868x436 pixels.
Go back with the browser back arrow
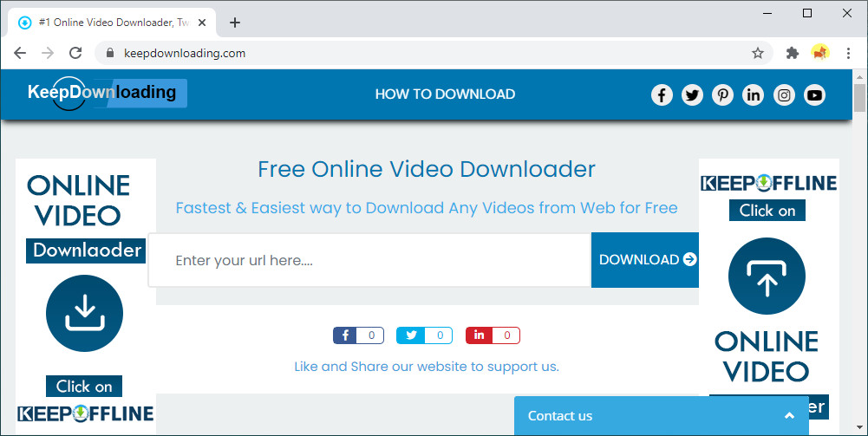click(20, 53)
